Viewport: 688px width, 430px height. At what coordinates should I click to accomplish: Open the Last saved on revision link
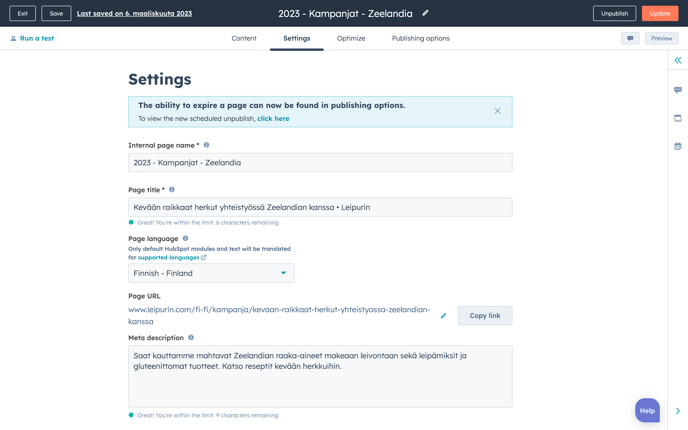134,14
